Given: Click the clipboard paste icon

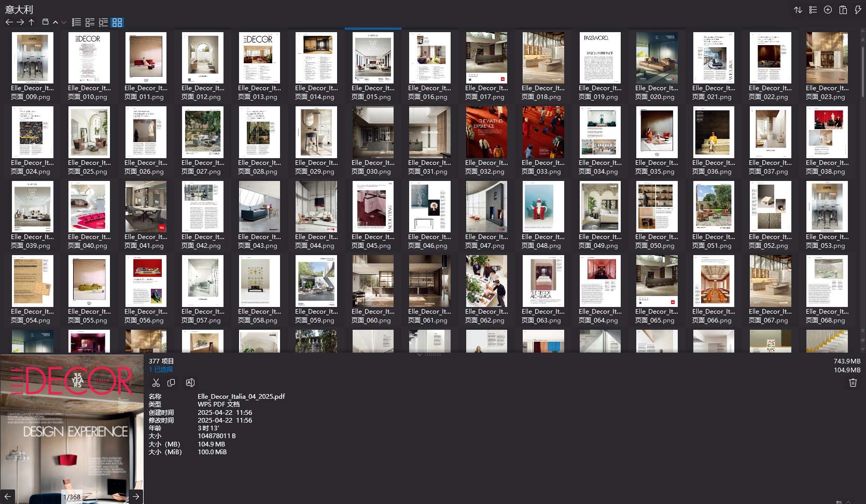Looking at the screenshot, I should coord(843,10).
